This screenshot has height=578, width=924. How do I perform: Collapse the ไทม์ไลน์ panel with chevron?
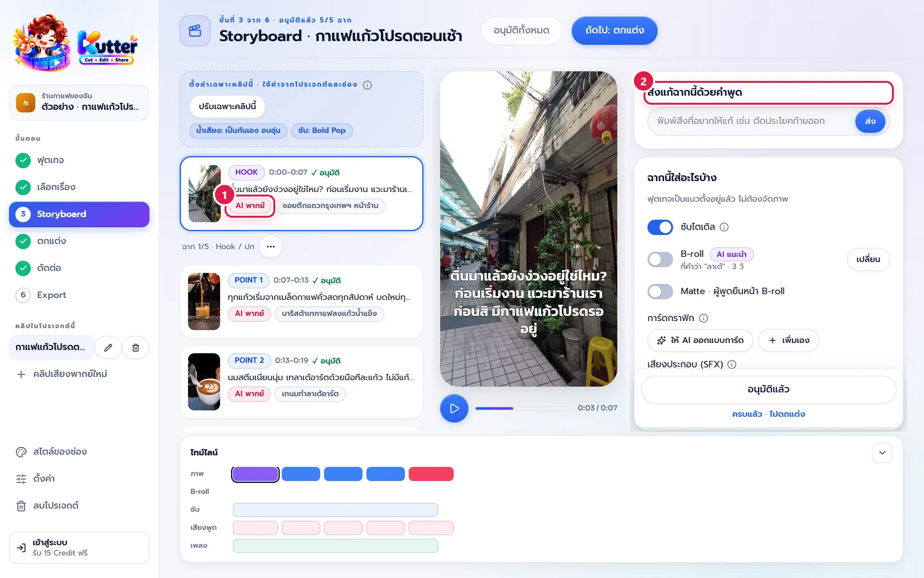pos(882,453)
